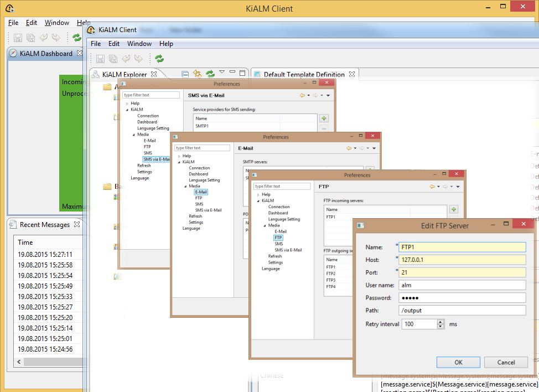Switch to Default Template Definition tab
539x392 pixels.
click(304, 74)
